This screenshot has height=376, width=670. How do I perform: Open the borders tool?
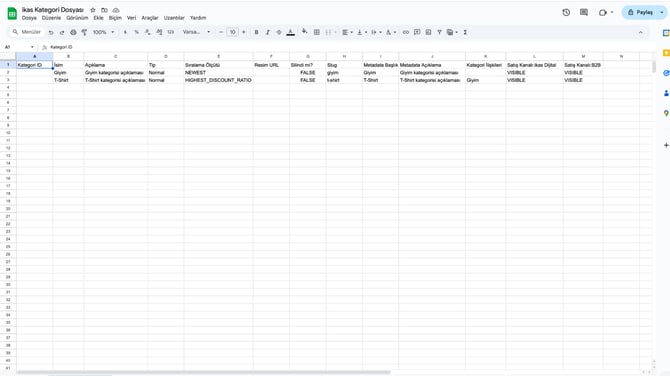[x=317, y=32]
